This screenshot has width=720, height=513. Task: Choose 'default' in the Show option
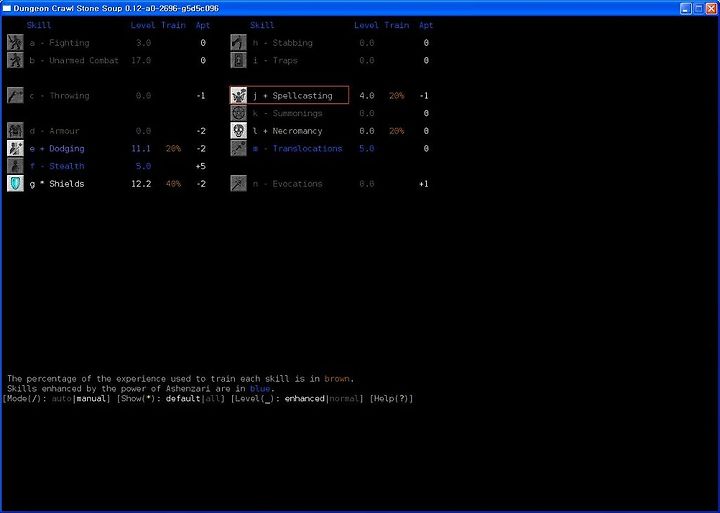pyautogui.click(x=183, y=398)
